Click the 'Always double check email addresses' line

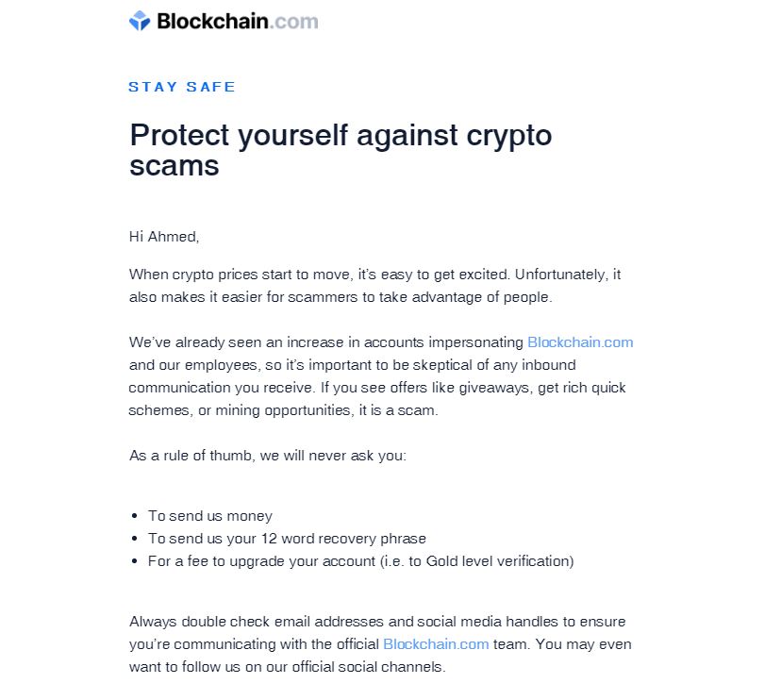pos(377,622)
